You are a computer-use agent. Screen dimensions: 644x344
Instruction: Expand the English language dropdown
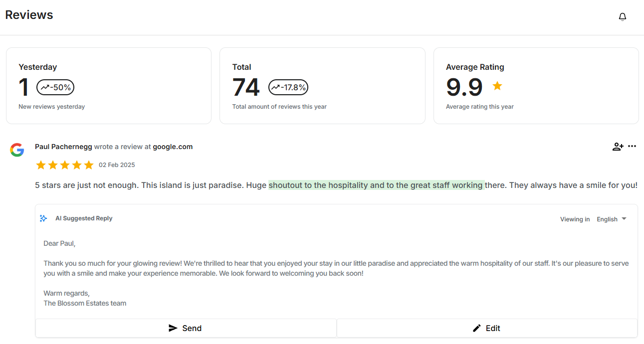point(612,219)
